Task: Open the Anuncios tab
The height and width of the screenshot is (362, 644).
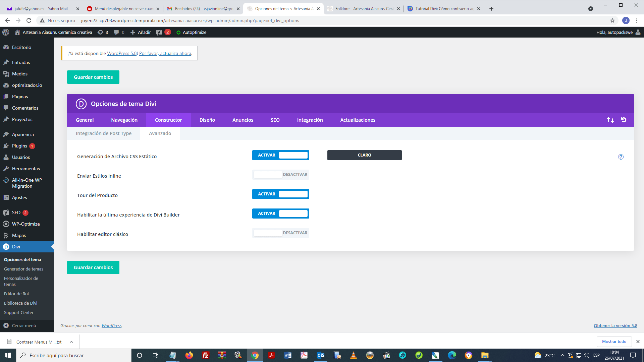Action: pos(243,120)
